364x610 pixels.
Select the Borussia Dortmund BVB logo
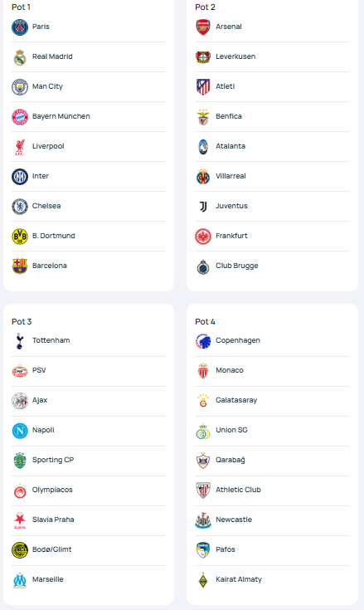[x=20, y=237]
